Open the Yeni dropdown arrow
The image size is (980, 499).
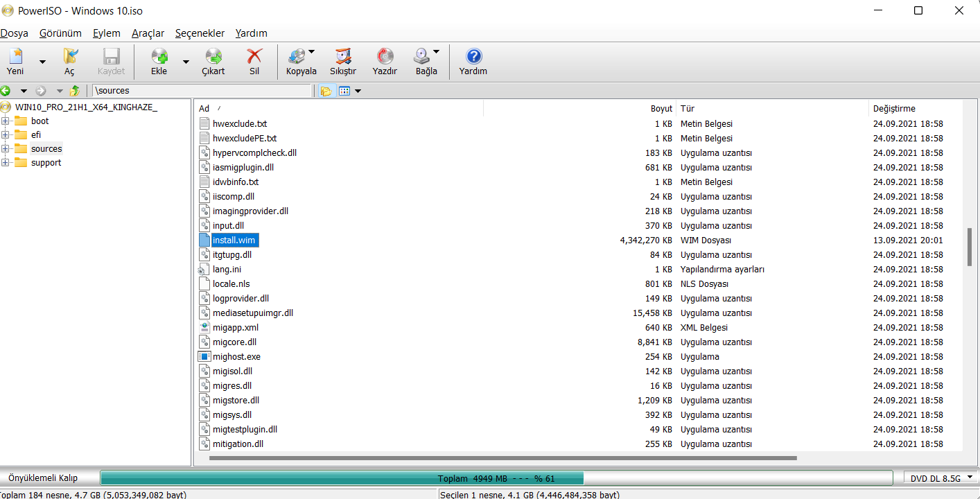[42, 62]
